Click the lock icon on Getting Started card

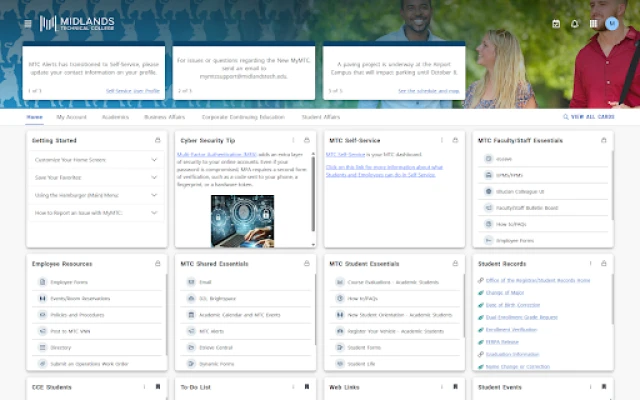pos(157,141)
